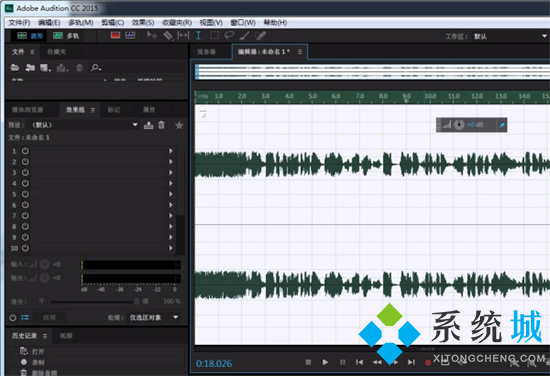Open the 历史记录 panel menu icon
550x376 pixels.
pos(45,336)
